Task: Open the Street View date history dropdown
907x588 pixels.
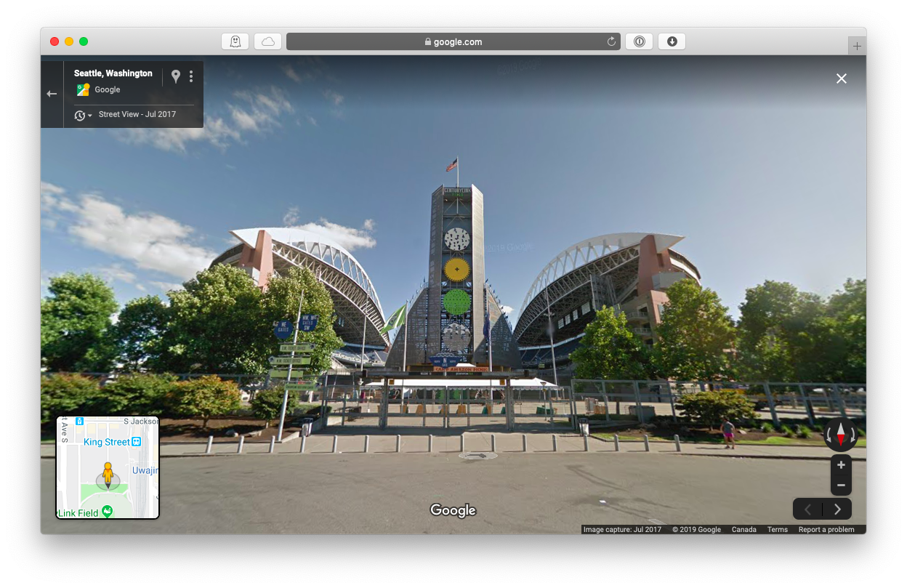Action: pos(83,116)
